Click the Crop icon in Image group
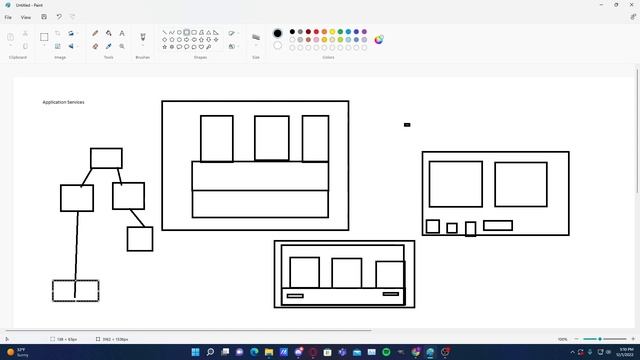 58,33
